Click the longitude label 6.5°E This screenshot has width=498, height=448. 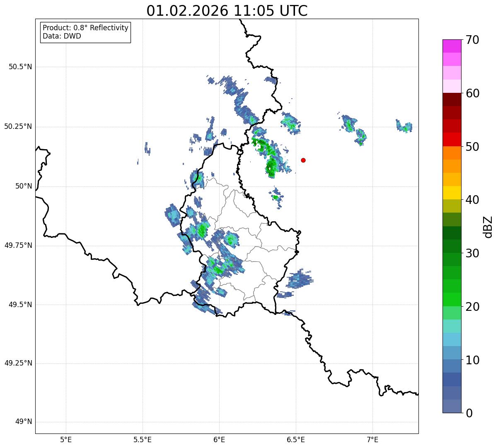296,439
